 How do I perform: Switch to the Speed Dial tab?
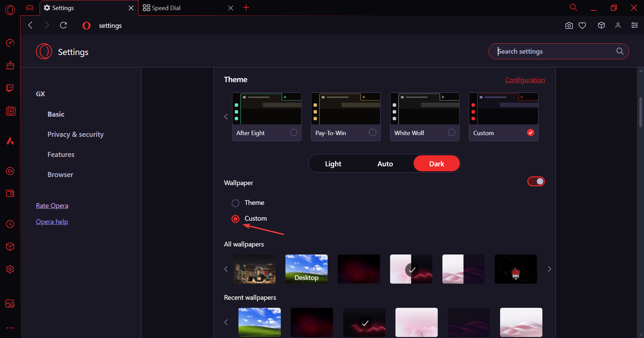(188, 8)
